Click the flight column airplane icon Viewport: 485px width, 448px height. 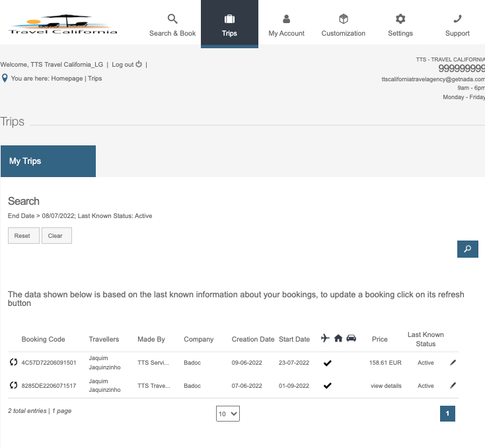324,338
